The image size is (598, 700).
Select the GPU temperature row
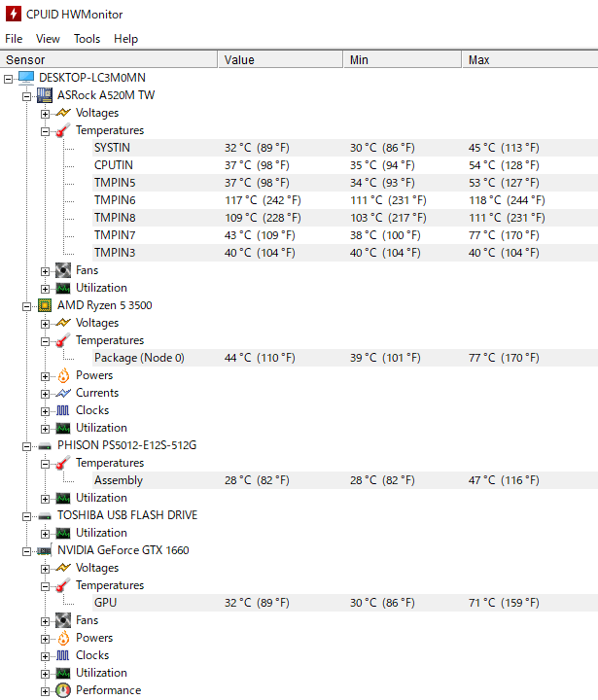coord(345,603)
